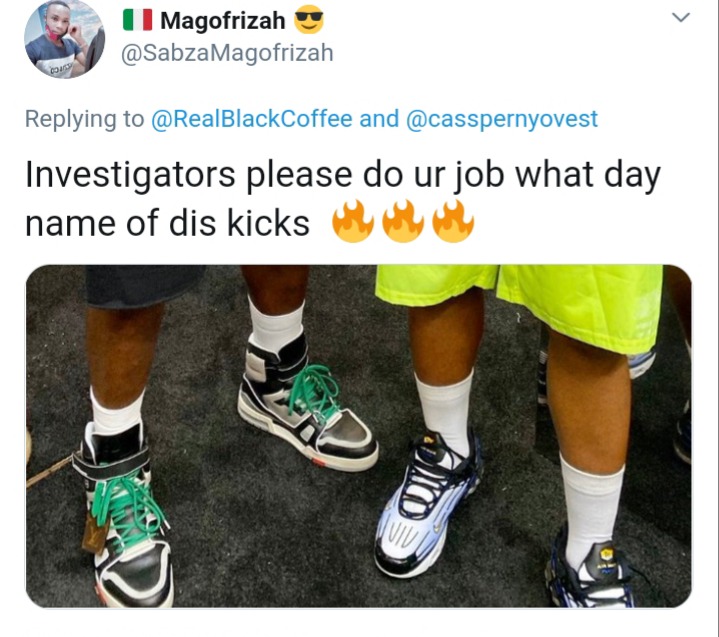Expand the tweet options chevron
Screen dimensions: 719x637
[x=681, y=17]
